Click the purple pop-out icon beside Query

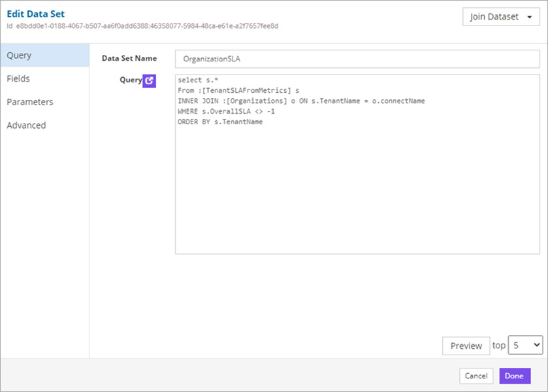click(150, 80)
